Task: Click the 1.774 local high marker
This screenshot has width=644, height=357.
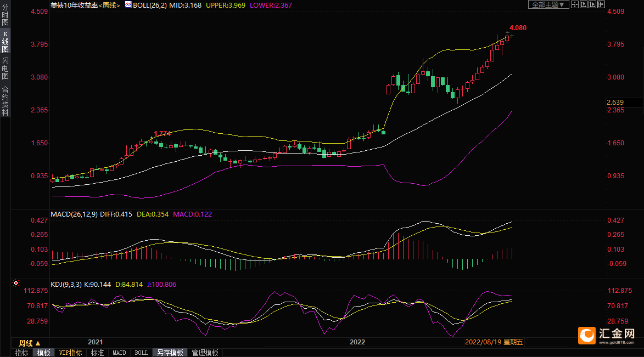Action: (x=162, y=133)
